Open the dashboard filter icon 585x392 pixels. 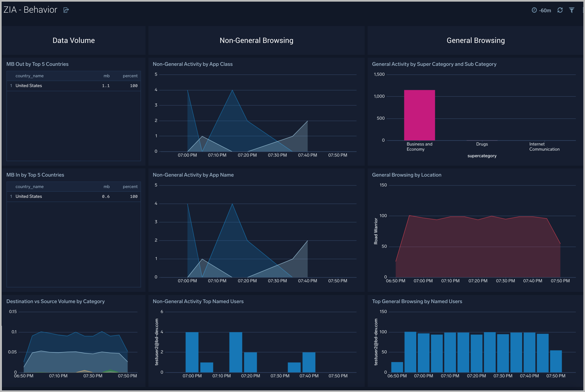pos(572,10)
